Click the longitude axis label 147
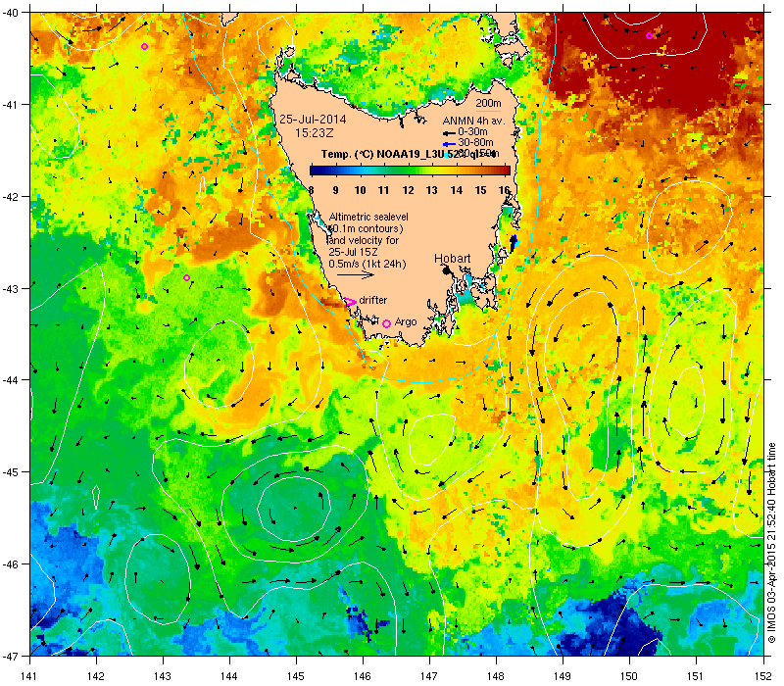Viewport: 784px width, 686px height. point(429,676)
